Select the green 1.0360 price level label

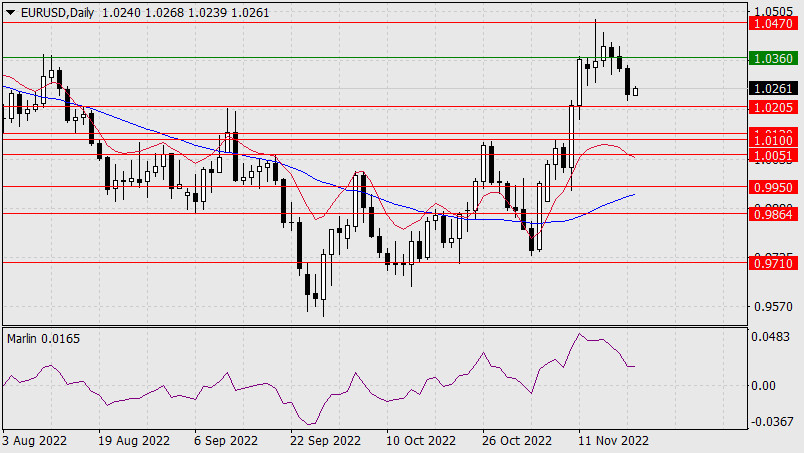[x=773, y=58]
